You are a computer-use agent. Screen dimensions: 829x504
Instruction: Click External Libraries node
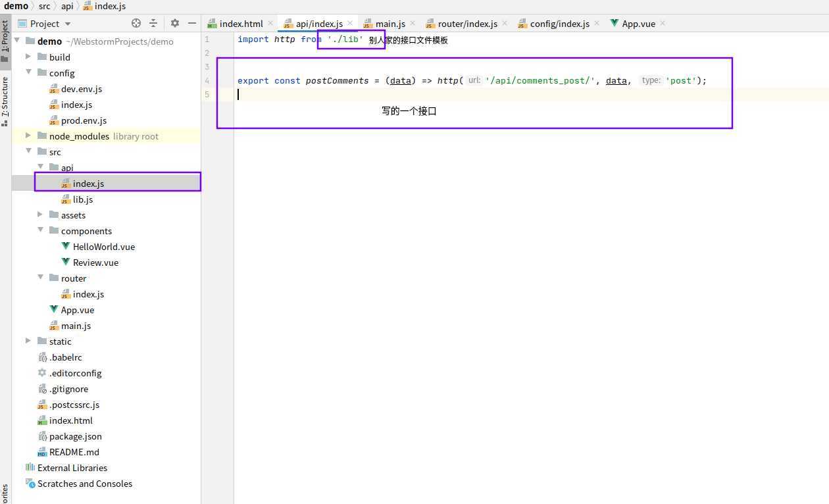72,468
